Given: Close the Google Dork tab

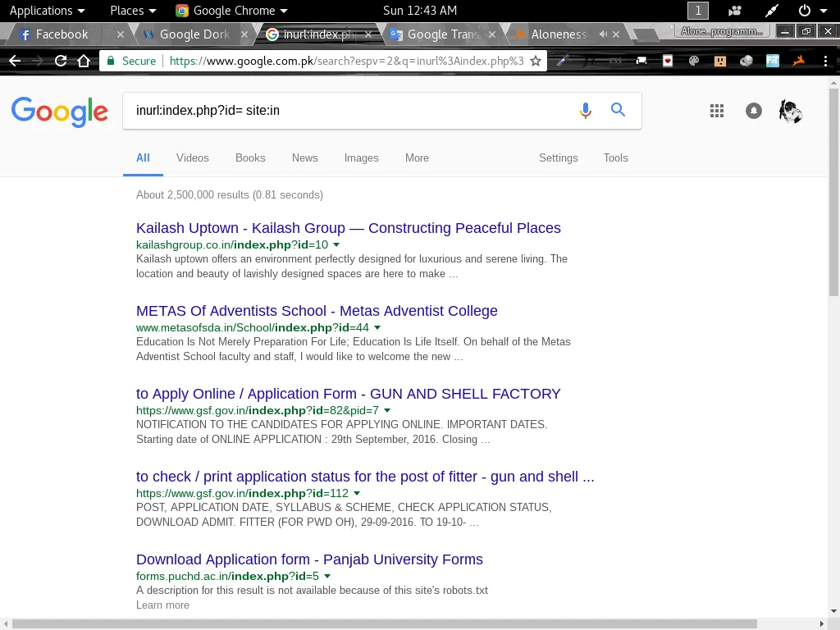Looking at the screenshot, I should coord(244,34).
